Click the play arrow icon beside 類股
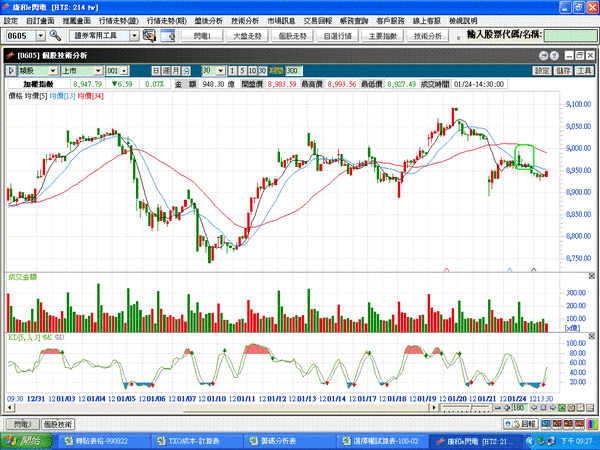Image resolution: width=600 pixels, height=450 pixels. (x=11, y=71)
